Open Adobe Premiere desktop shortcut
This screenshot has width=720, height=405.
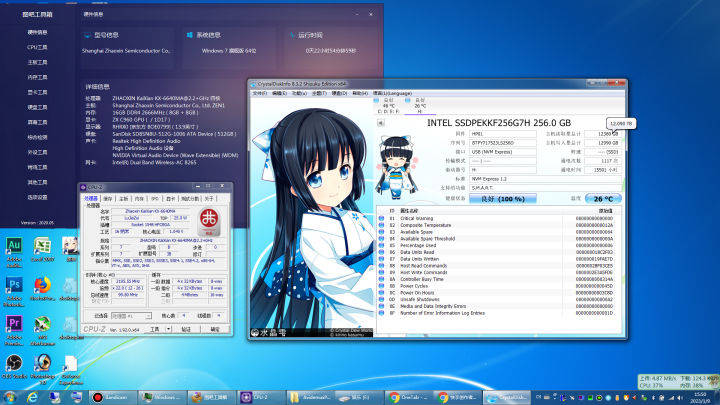(x=14, y=330)
